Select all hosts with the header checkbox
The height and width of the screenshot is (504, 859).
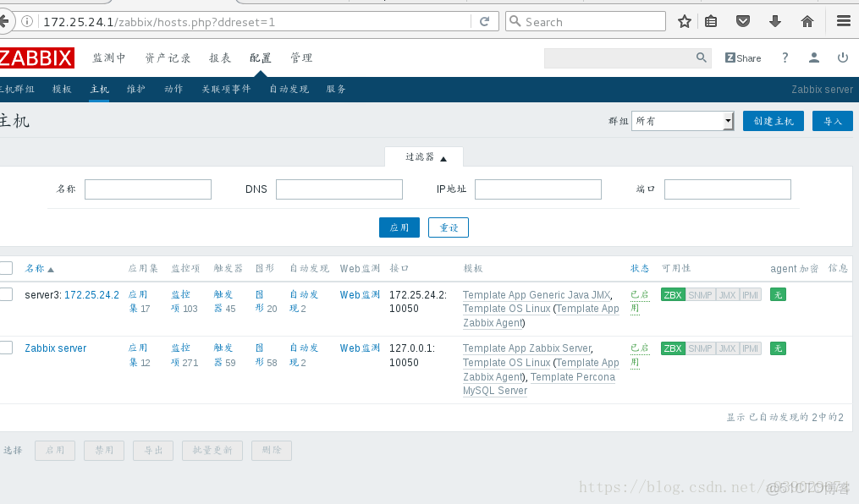[8, 268]
